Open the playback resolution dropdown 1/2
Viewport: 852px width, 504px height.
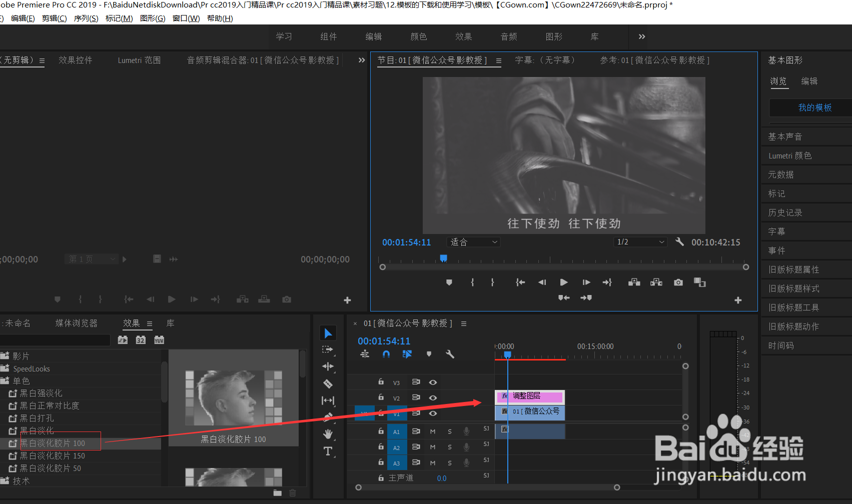click(640, 242)
